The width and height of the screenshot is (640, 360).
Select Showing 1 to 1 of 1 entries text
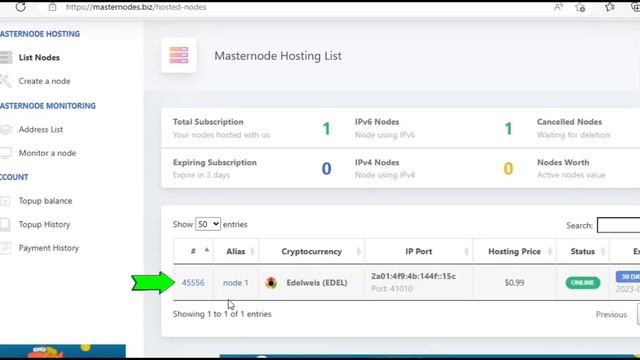tap(222, 314)
